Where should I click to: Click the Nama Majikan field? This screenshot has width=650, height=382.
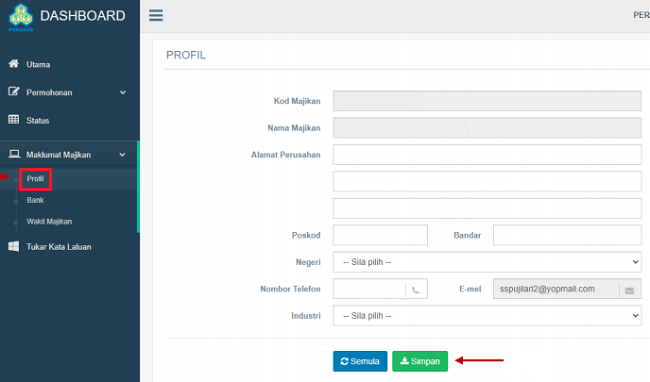[x=487, y=128]
